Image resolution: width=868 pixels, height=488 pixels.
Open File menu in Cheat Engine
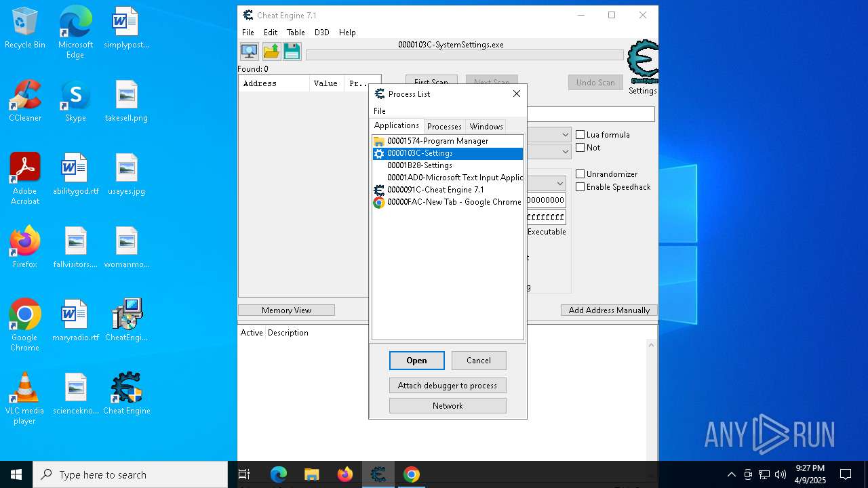(248, 33)
